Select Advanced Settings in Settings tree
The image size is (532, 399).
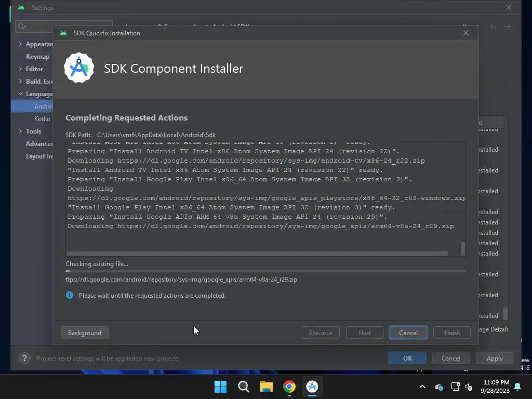(x=39, y=144)
